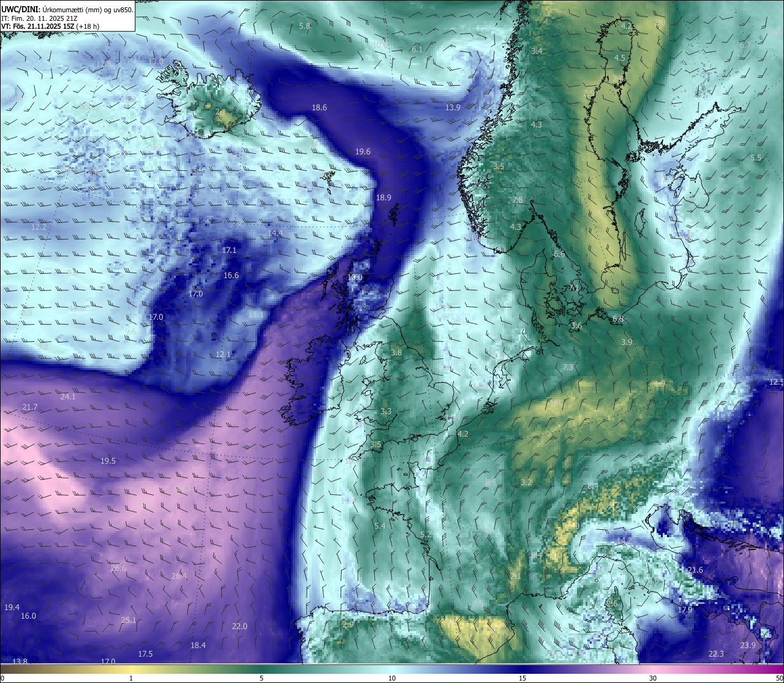Screen dimensions: 784x683
Task: Click the 26.6 value label
Action: (x=118, y=568)
